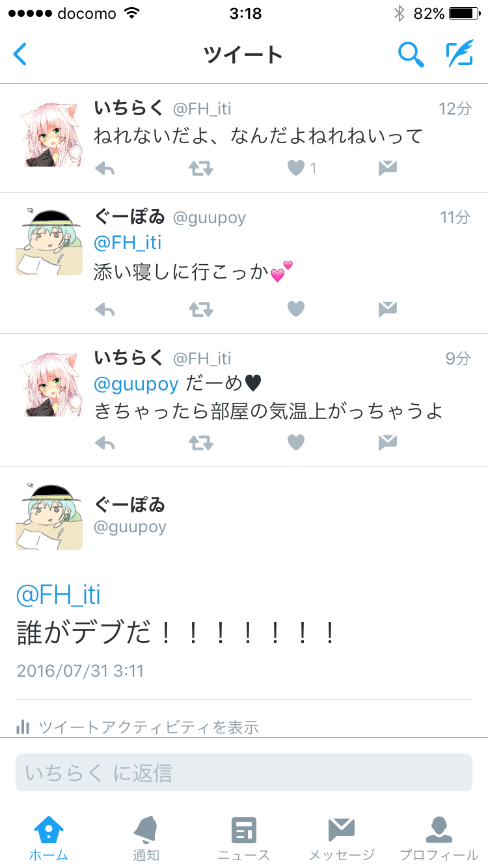This screenshot has width=488, height=868.
Task: Show ツイートアクティビティを表示 details
Action: click(x=138, y=727)
